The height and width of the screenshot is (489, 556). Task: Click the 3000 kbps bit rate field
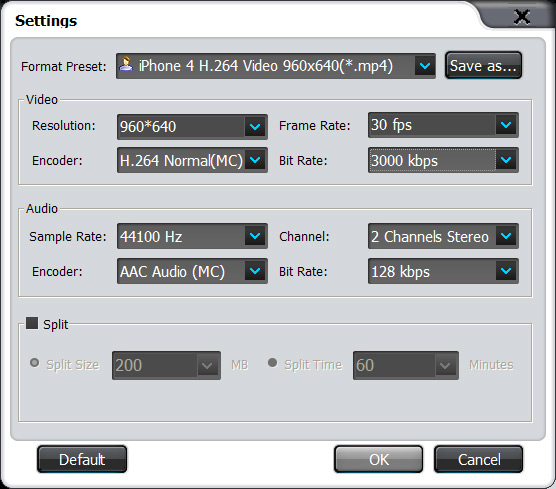(x=432, y=160)
